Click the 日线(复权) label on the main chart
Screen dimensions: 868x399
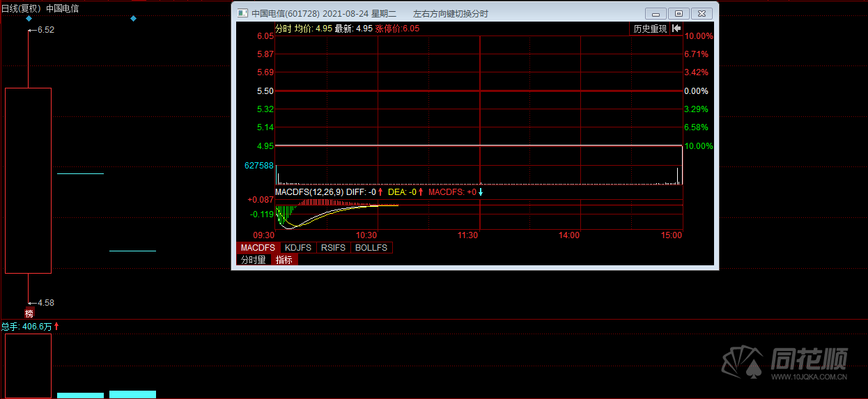click(x=21, y=8)
